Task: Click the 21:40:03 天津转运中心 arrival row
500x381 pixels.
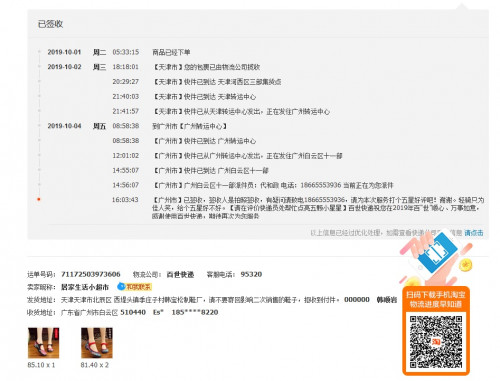Action: [x=184, y=97]
